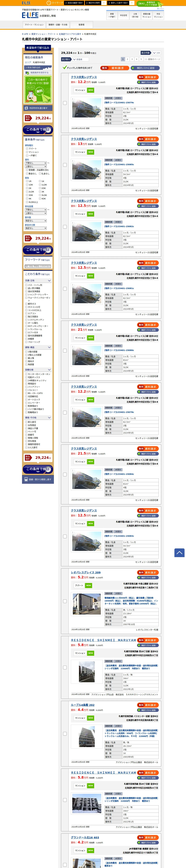Open 北海道でエリアから探す breadcrumb link
This screenshot has width=186, height=868.
pyautogui.click(x=70, y=34)
